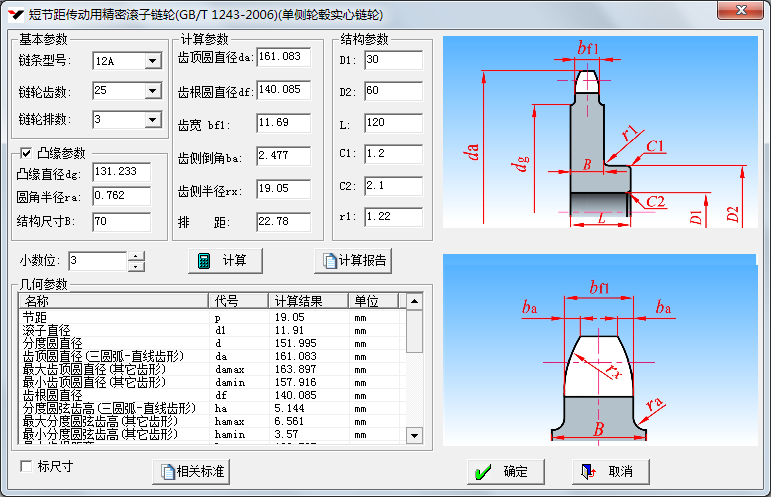
Task: Decrease 小数位 with down spinner arrow
Action: (x=137, y=266)
